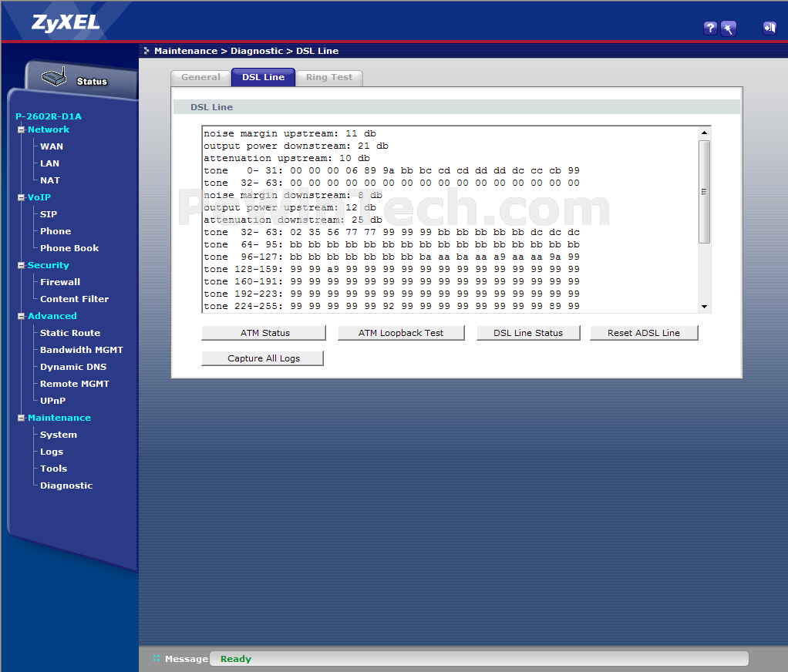The height and width of the screenshot is (672, 788).
Task: Open Static Route configuration
Action: [x=70, y=333]
